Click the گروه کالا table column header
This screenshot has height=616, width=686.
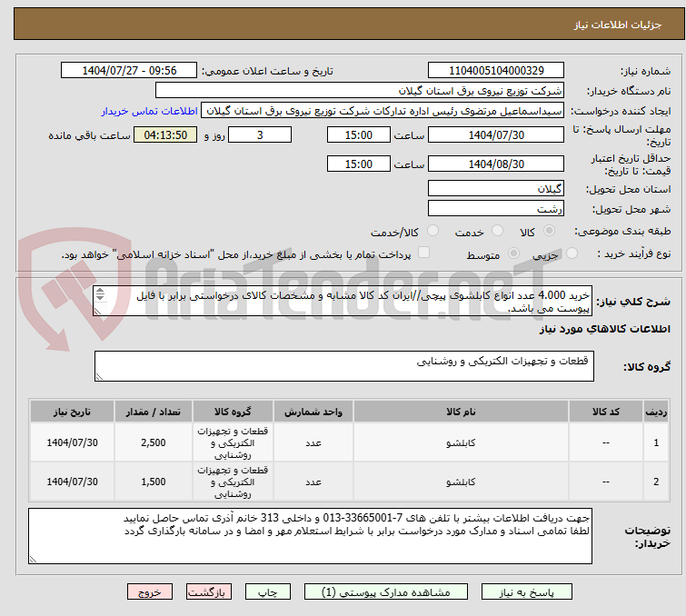[x=233, y=412]
